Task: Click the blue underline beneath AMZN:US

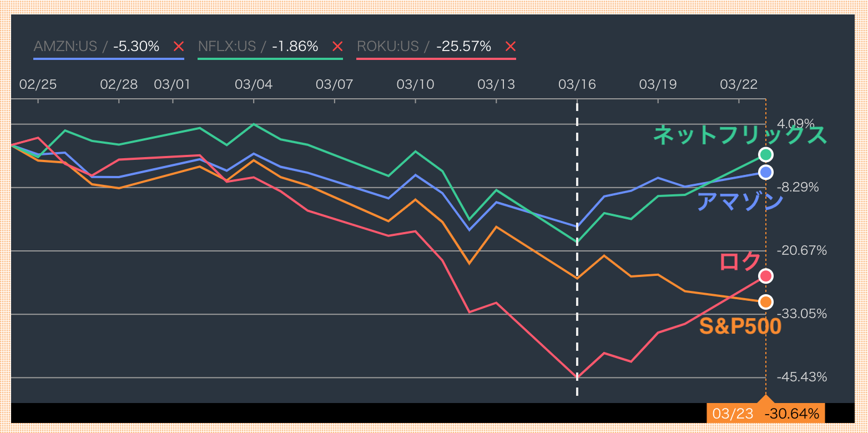Action: [x=109, y=58]
